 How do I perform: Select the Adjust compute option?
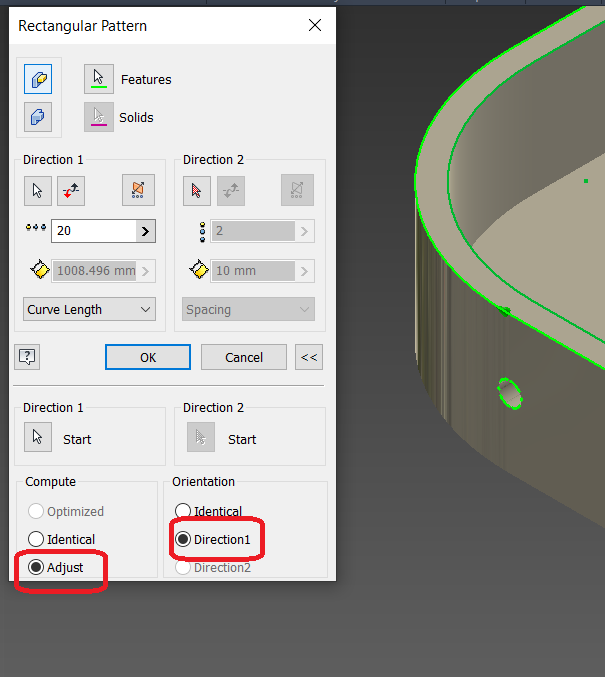click(55, 567)
